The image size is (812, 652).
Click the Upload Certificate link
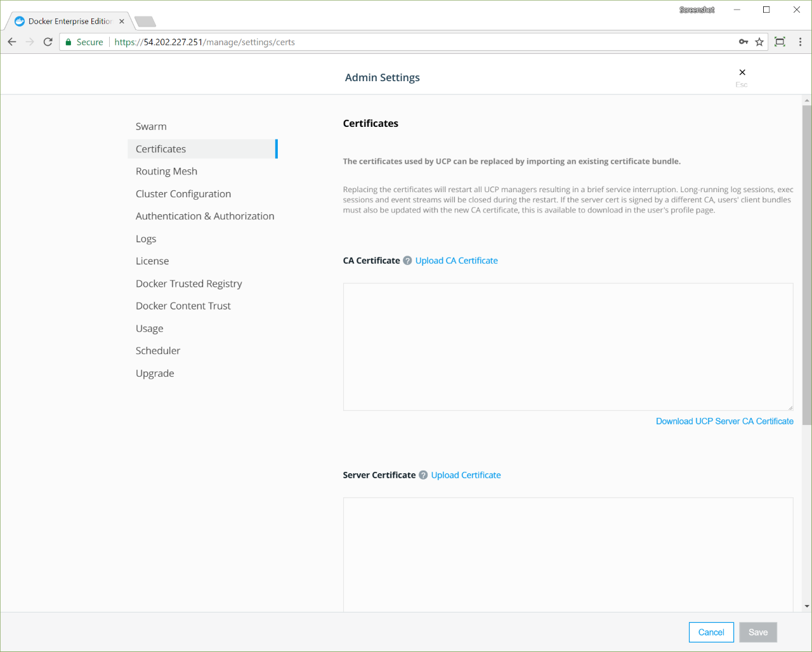[x=466, y=475]
